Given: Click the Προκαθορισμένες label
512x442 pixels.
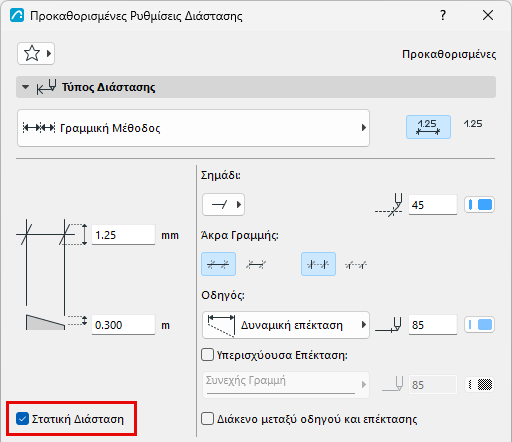Looking at the screenshot, I should (449, 54).
